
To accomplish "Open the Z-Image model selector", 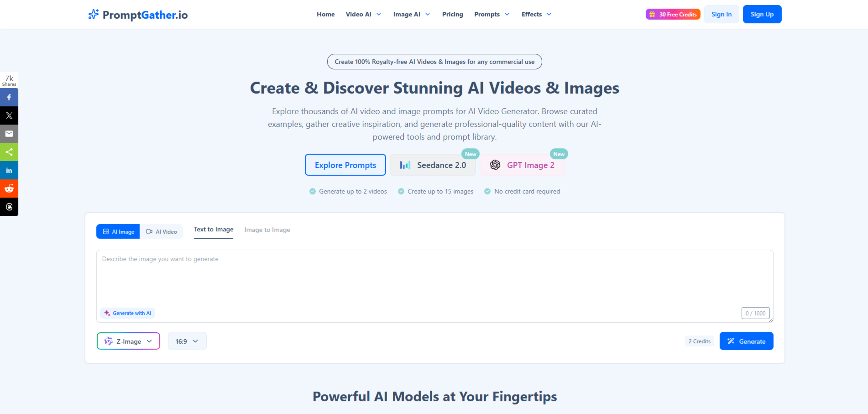I will point(128,341).
